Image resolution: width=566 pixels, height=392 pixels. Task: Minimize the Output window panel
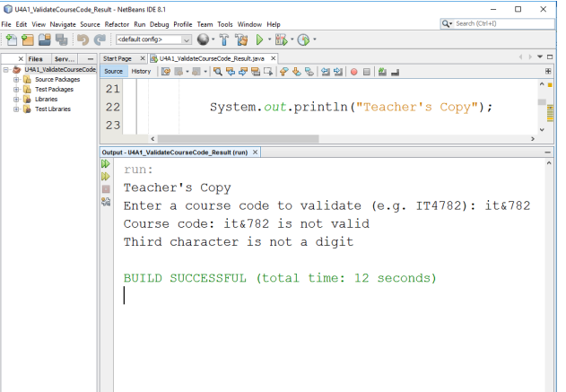[x=547, y=152]
